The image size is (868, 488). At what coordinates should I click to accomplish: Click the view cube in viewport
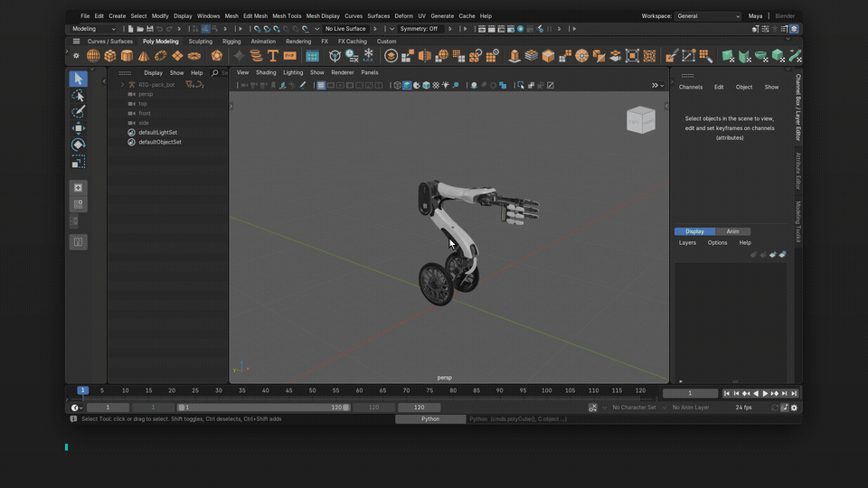[641, 119]
